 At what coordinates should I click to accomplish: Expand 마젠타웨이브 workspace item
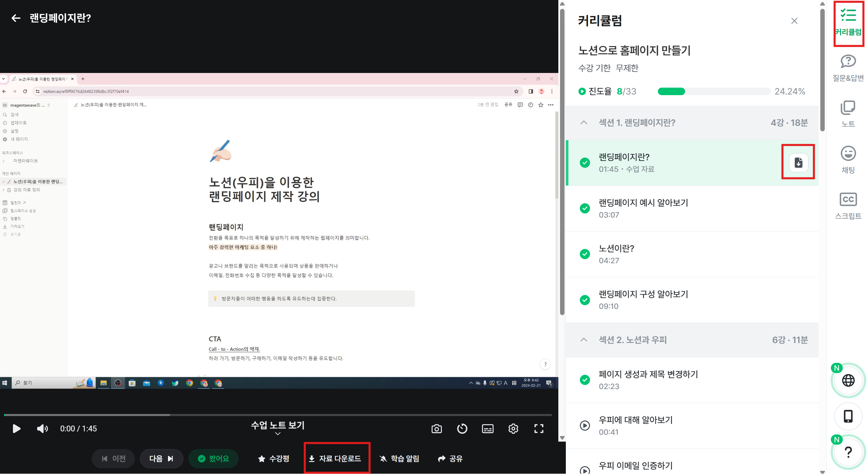pyautogui.click(x=4, y=161)
